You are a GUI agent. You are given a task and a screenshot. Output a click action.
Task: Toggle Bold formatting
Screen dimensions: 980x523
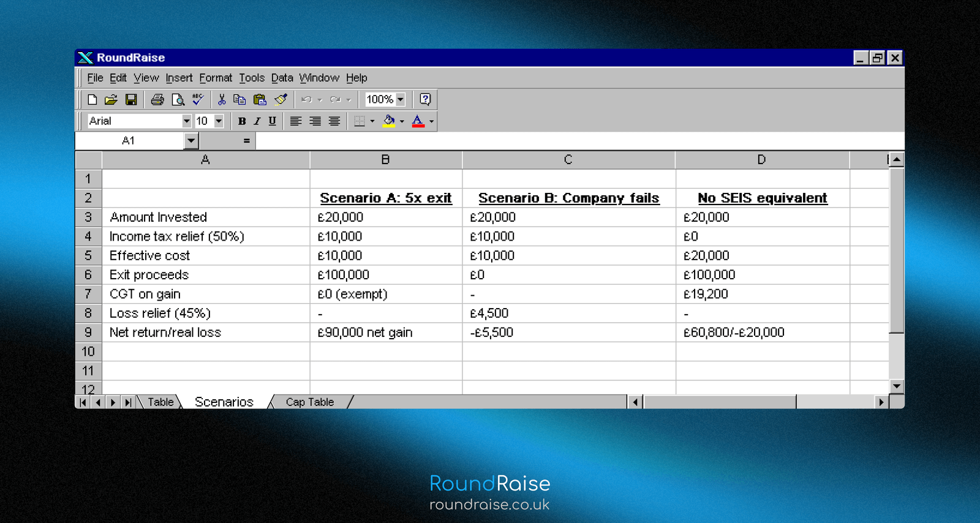pos(242,121)
